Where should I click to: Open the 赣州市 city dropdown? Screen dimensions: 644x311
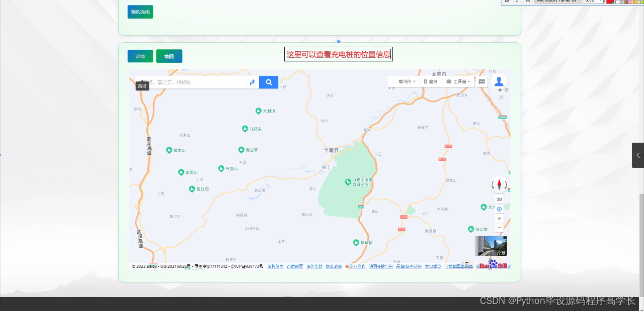(x=405, y=81)
